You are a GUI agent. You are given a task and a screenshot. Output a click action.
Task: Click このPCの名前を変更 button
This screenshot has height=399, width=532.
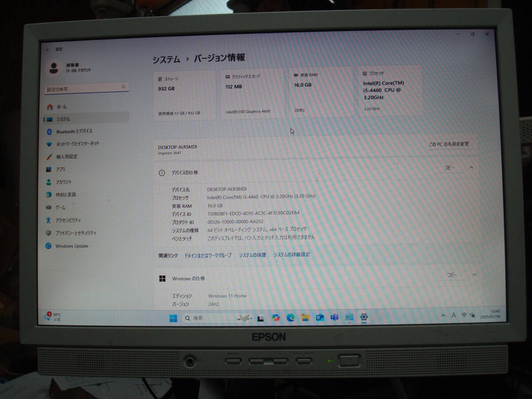[x=449, y=144]
